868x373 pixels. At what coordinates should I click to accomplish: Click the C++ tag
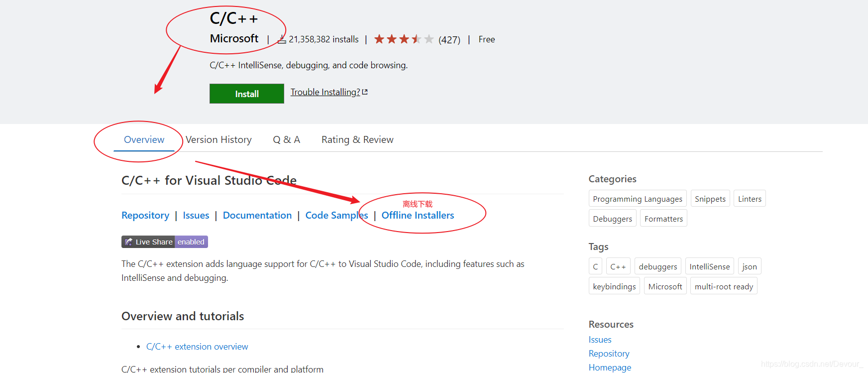click(618, 266)
